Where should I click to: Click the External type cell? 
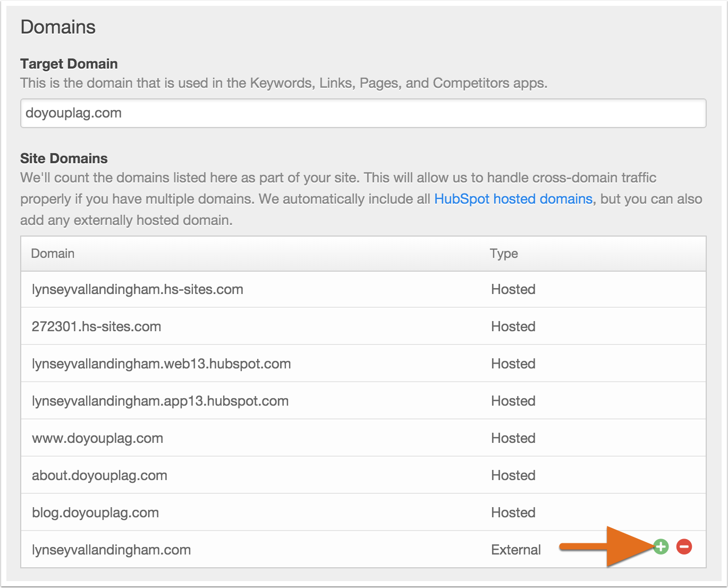[516, 550]
